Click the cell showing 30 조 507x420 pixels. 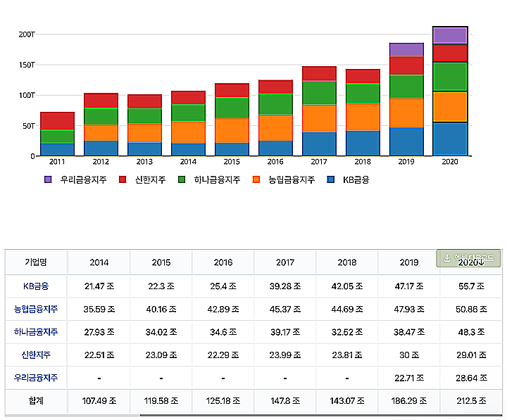tap(409, 355)
